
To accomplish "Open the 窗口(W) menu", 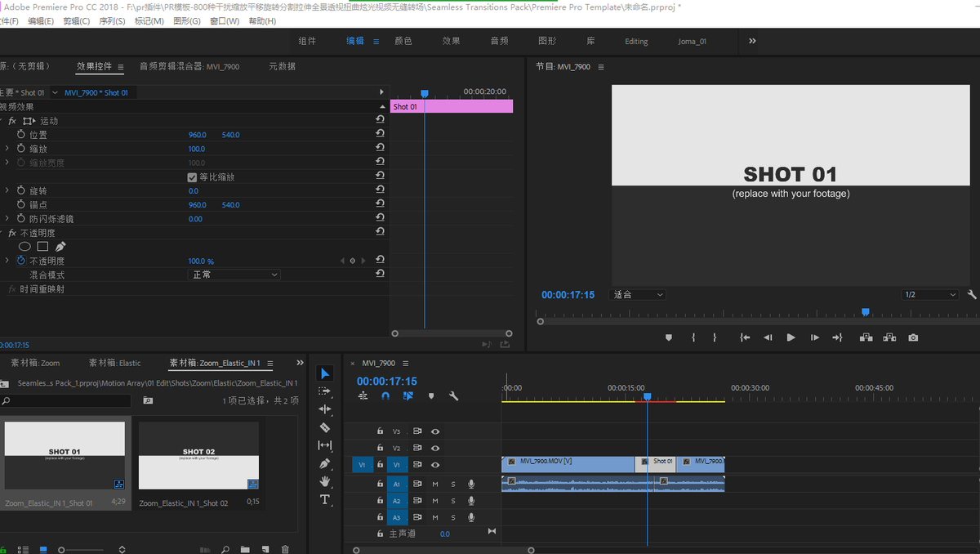I will [225, 21].
